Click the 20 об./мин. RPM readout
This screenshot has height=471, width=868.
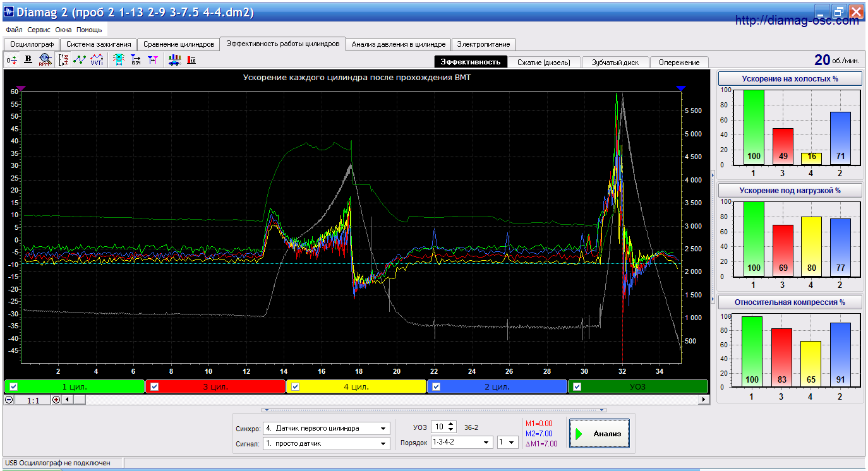pyautogui.click(x=836, y=60)
